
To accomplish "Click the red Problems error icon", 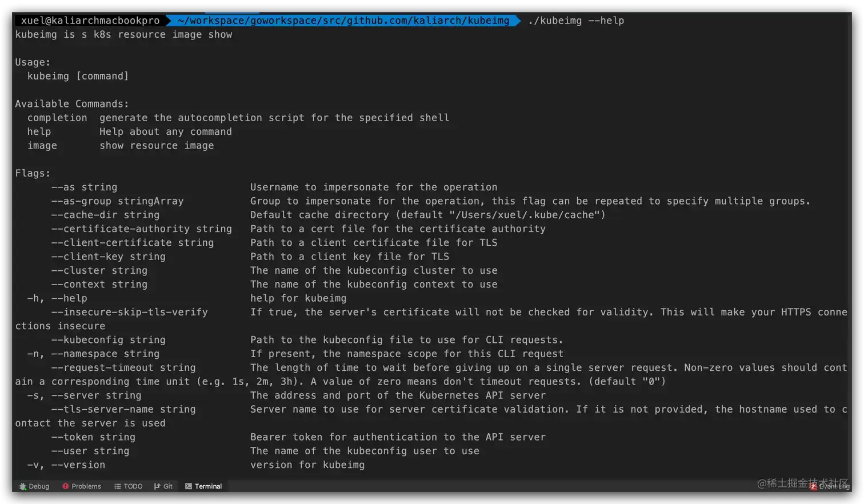I will tap(66, 486).
